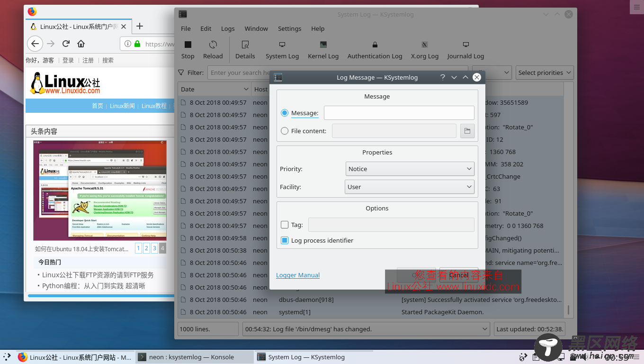Image resolution: width=644 pixels, height=364 pixels.
Task: Click the Stop toolbar icon in KSystemlog
Action: point(188,49)
